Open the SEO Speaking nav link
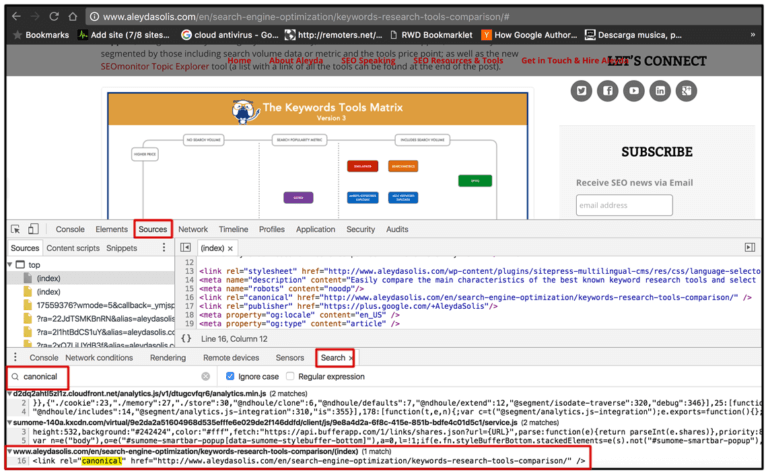The image size is (768, 475). pyautogui.click(x=368, y=60)
